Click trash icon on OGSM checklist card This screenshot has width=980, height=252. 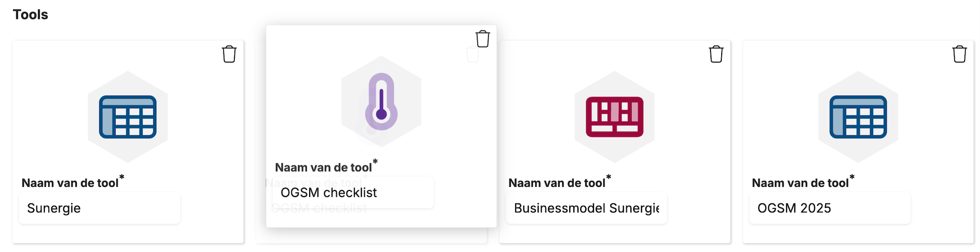click(x=483, y=39)
